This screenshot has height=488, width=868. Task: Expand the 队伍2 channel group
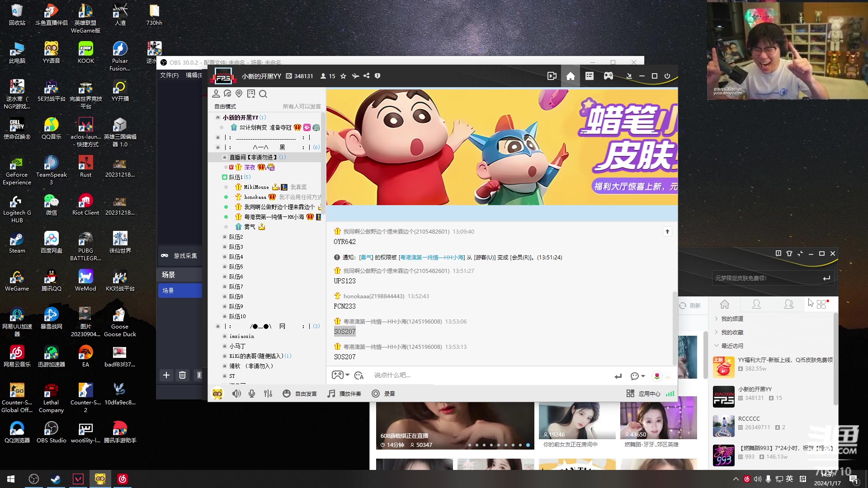[235, 236]
